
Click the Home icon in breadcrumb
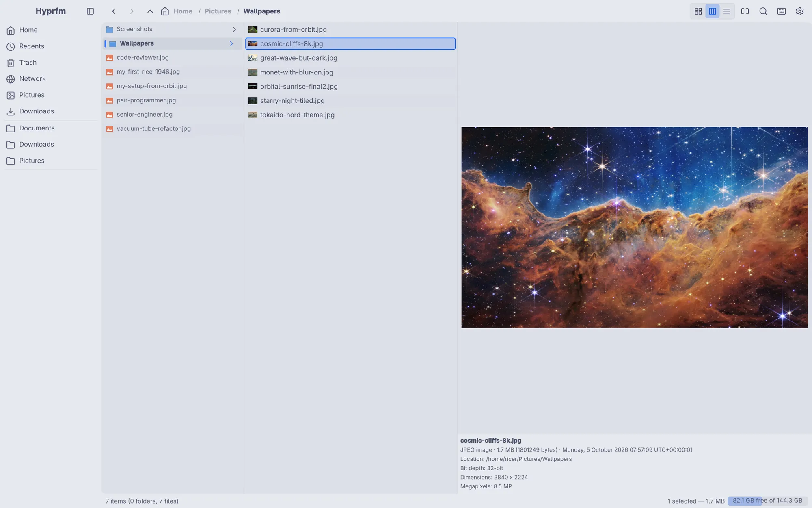click(x=165, y=11)
